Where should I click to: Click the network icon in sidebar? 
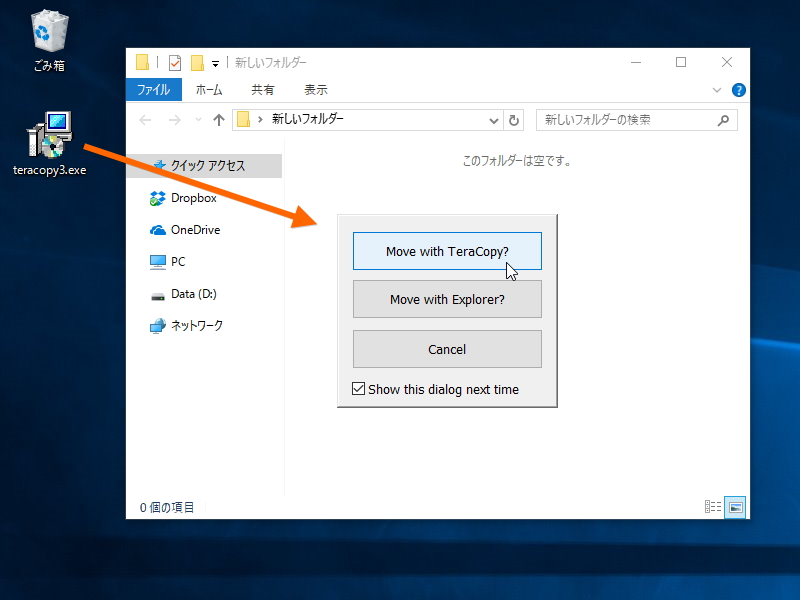click(158, 326)
